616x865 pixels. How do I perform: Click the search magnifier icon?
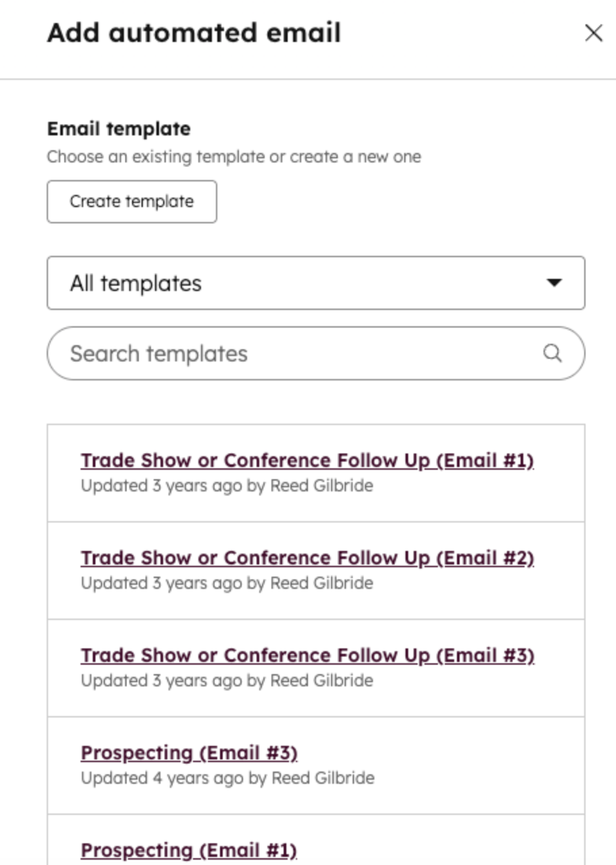[x=552, y=353]
